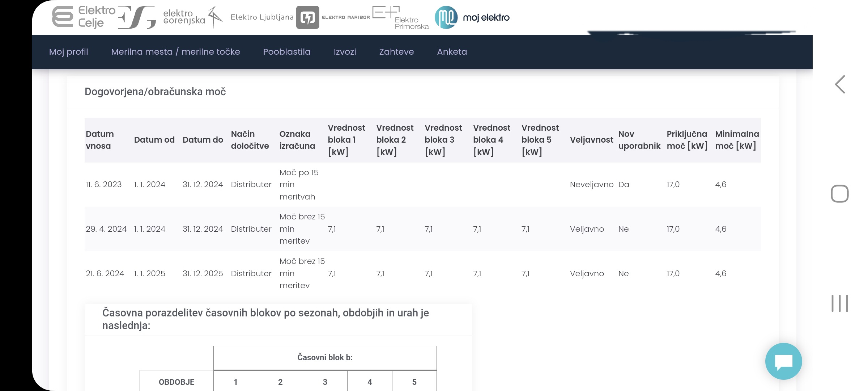Select time block column 1 header
This screenshot has width=868, height=391.
pos(236,381)
